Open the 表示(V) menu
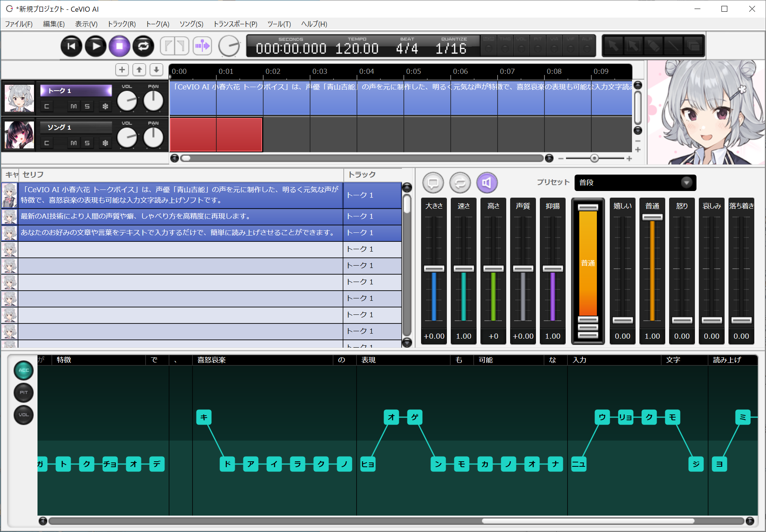 point(86,24)
